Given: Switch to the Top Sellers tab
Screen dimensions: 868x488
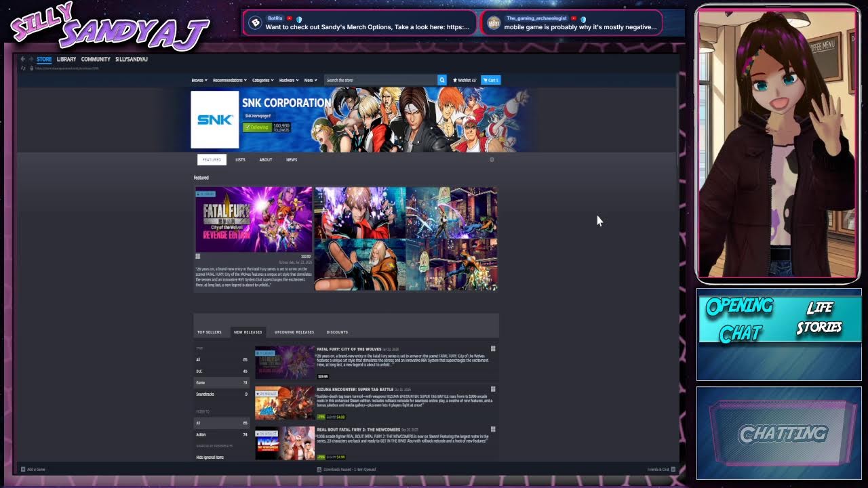Looking at the screenshot, I should [x=210, y=332].
